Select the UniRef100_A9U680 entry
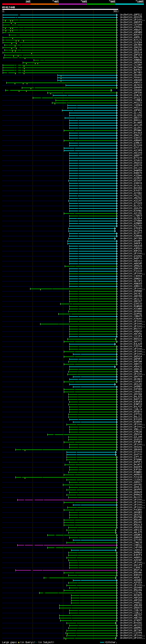 pyautogui.click(x=131, y=90)
